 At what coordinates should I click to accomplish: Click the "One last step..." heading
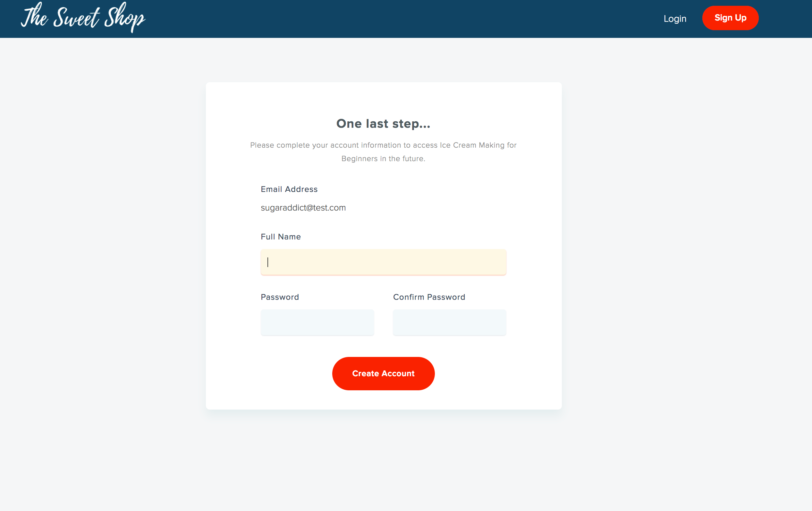tap(383, 124)
